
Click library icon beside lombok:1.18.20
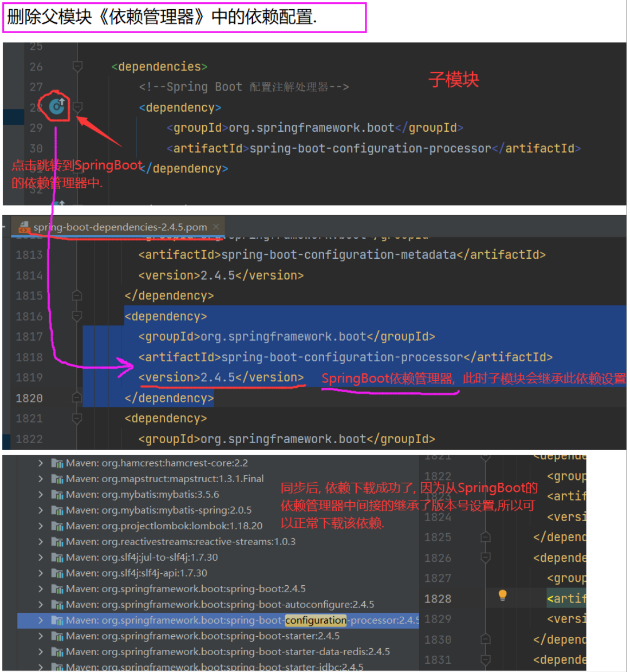pos(57,526)
